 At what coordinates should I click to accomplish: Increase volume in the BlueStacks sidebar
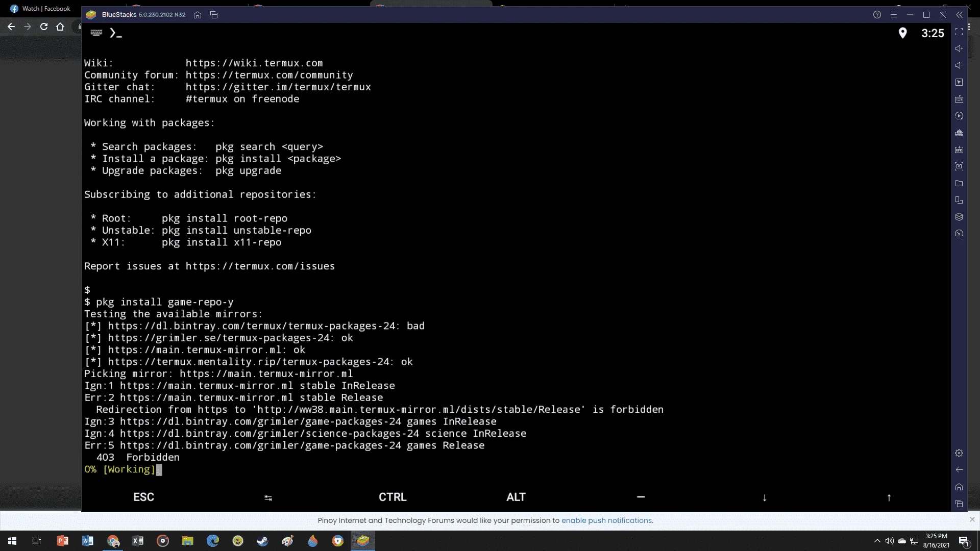coord(959,48)
